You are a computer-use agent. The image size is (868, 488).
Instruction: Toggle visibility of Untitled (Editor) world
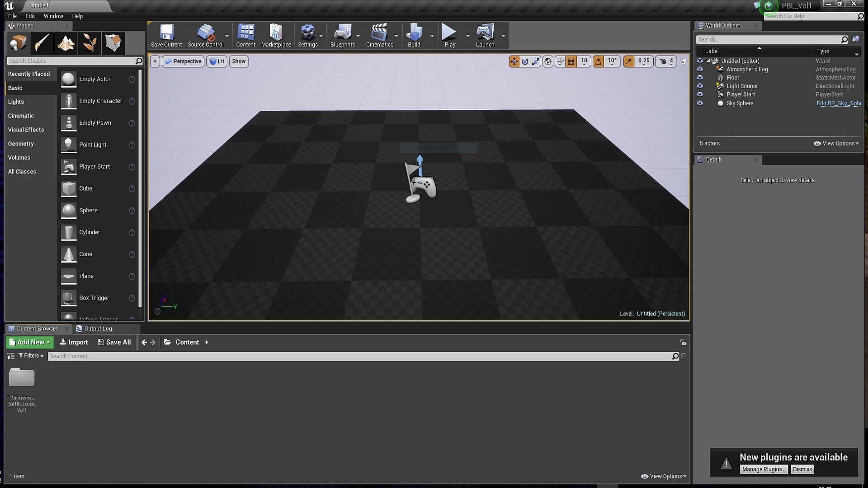[700, 61]
